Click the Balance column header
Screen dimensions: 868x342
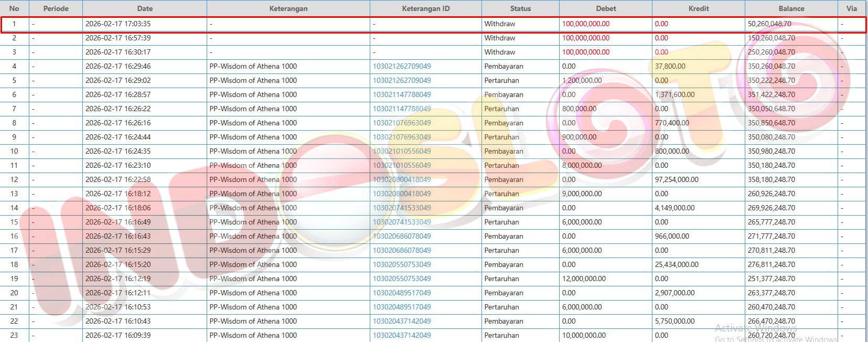coord(791,8)
